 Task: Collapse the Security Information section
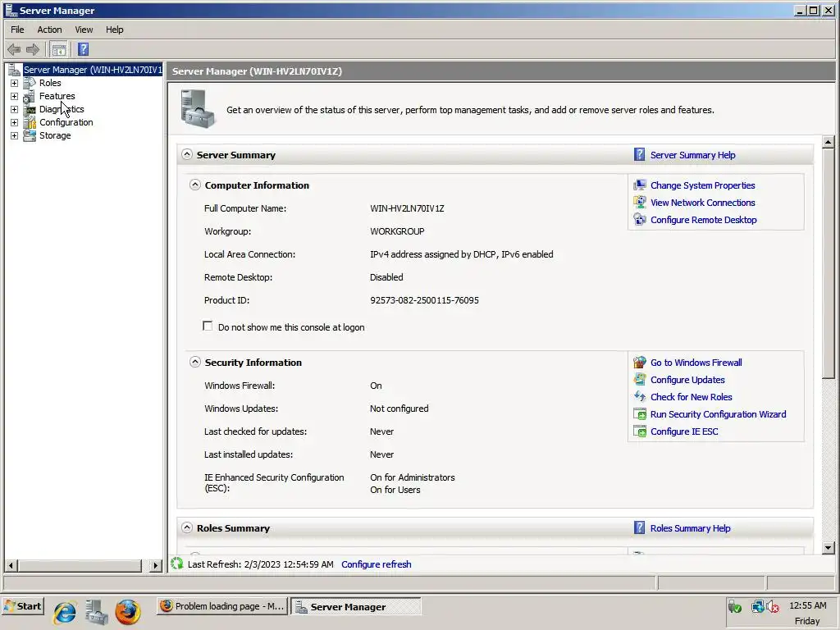pos(195,362)
